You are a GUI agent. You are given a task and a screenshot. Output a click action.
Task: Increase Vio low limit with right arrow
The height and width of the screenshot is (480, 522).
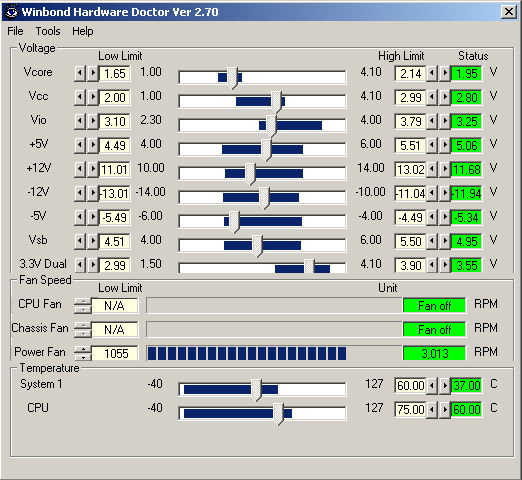(x=93, y=121)
